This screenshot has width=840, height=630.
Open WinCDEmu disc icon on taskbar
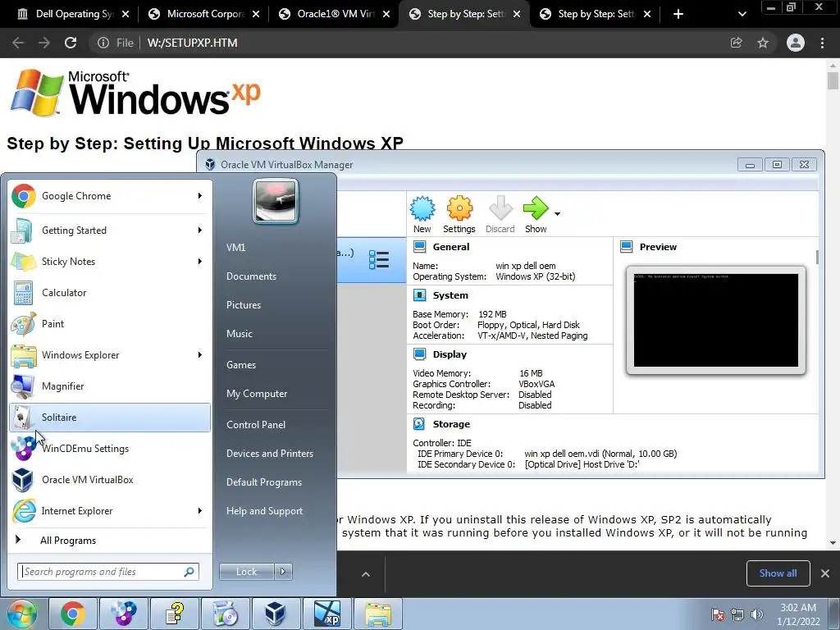pos(123,614)
